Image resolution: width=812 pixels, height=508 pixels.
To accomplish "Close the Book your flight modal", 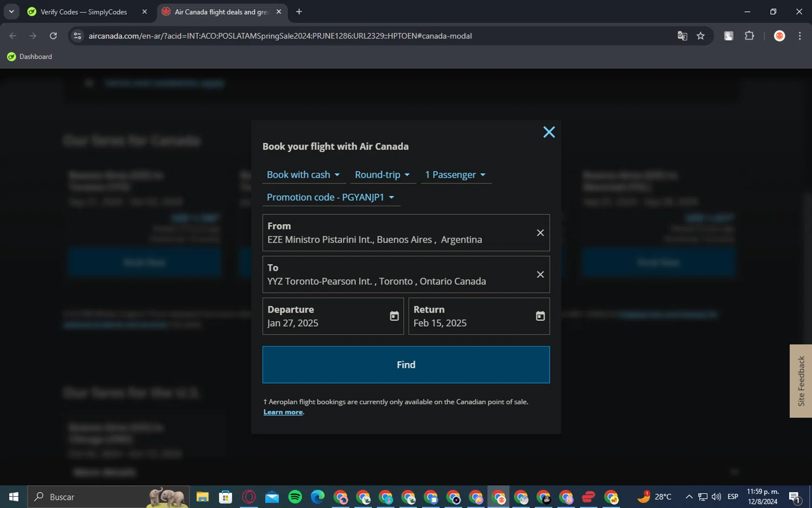I will pos(549,132).
